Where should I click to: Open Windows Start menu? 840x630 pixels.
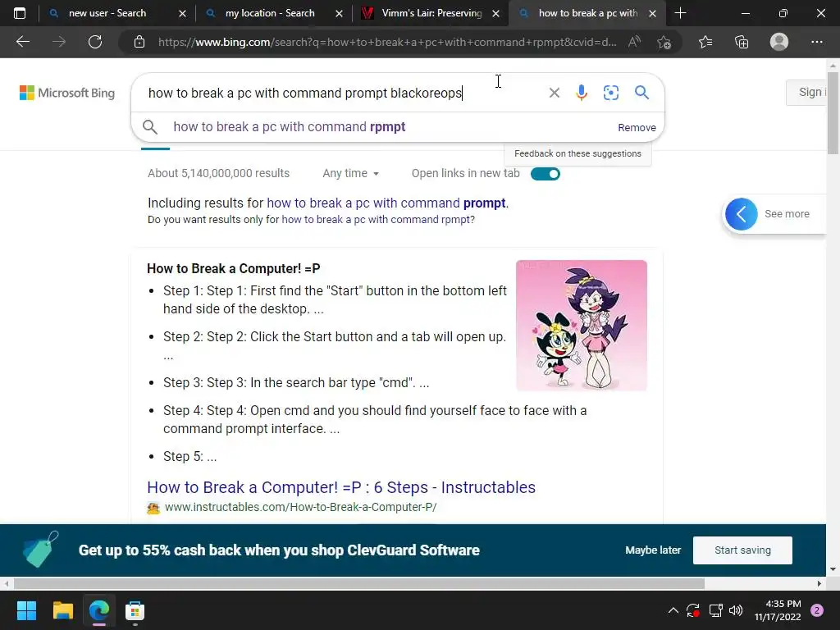(26, 610)
